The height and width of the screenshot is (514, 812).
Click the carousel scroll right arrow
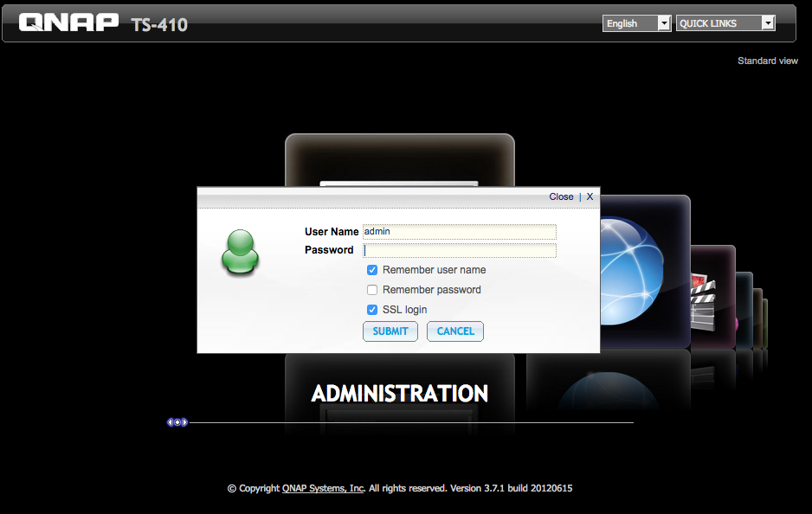[184, 422]
